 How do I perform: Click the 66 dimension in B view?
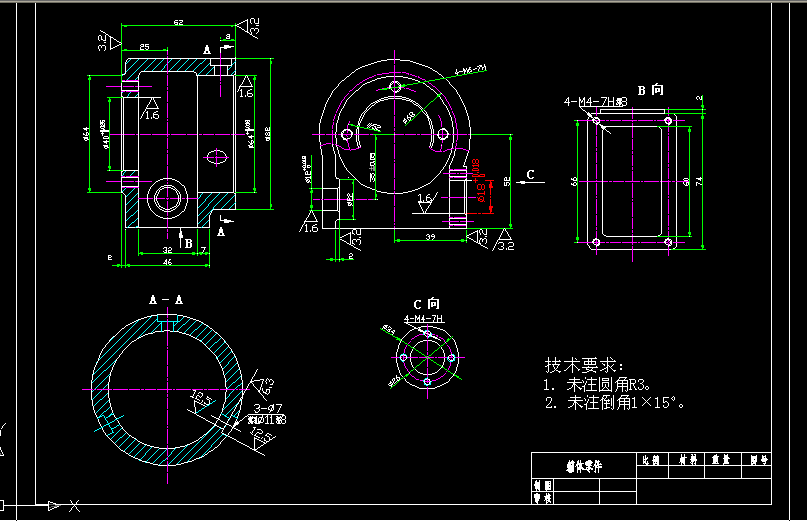point(574,181)
